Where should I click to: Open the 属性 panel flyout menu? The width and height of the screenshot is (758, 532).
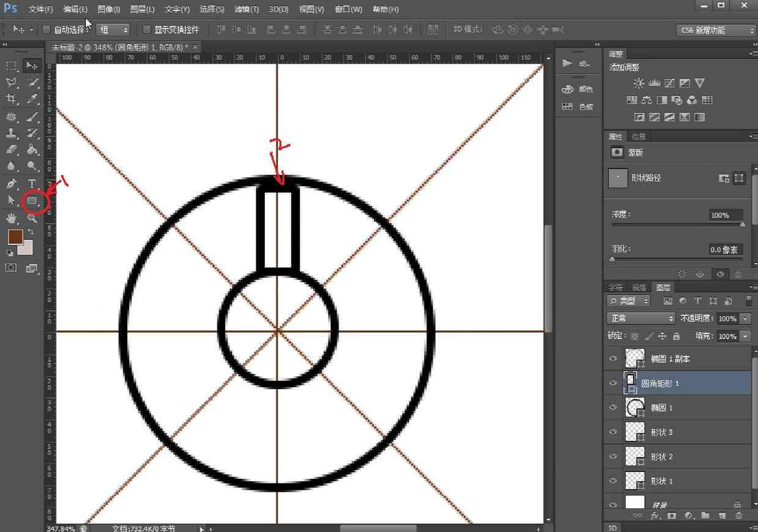pyautogui.click(x=752, y=136)
